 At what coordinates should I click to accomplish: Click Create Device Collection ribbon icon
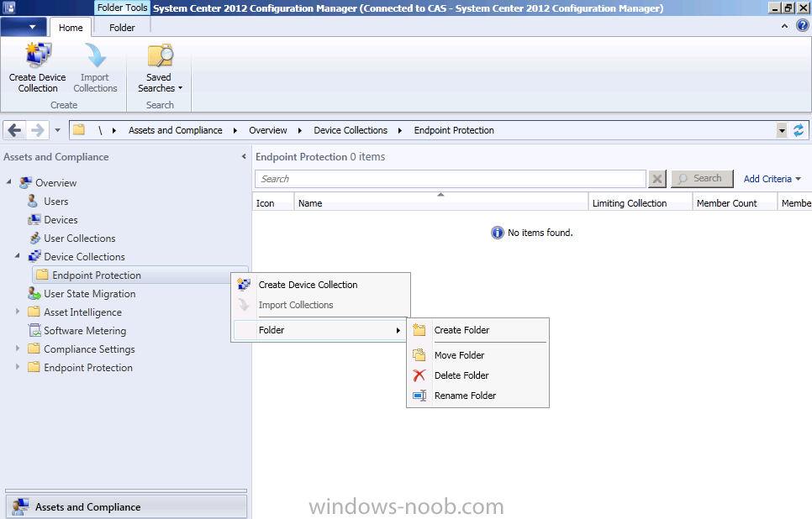click(38, 55)
